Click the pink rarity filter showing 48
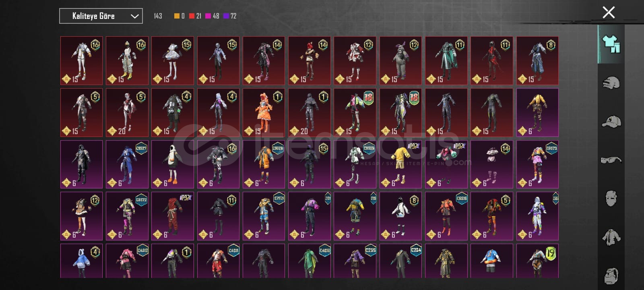 212,16
